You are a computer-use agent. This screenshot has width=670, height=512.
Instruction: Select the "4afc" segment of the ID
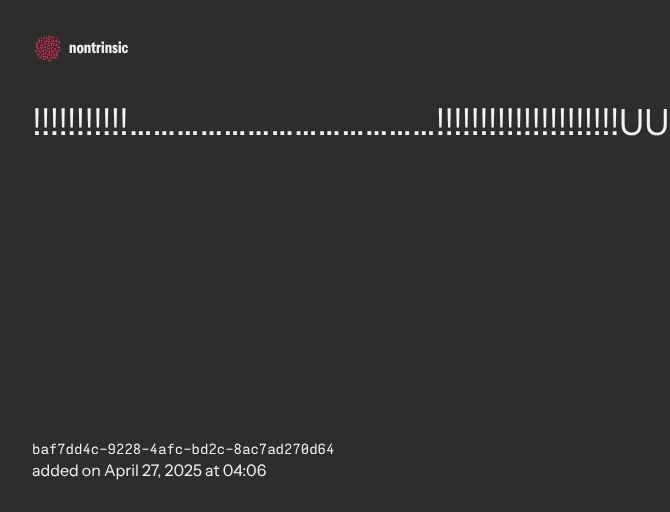click(x=164, y=450)
